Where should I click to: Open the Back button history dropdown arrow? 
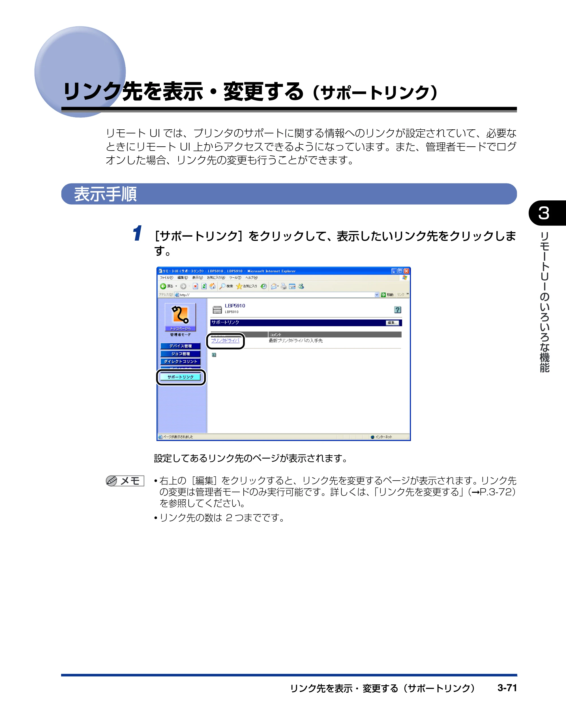(x=176, y=286)
